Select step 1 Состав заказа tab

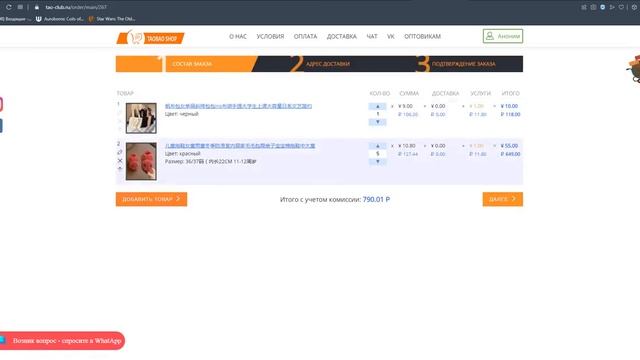tap(187, 64)
